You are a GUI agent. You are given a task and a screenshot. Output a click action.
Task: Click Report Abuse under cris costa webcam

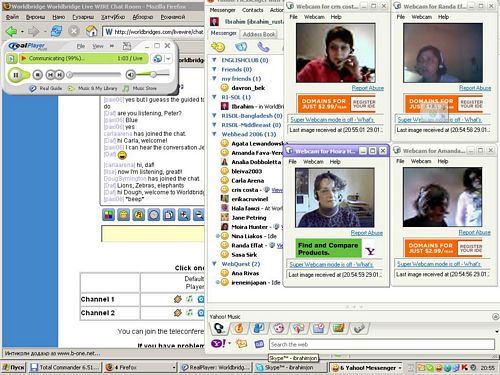[368, 88]
